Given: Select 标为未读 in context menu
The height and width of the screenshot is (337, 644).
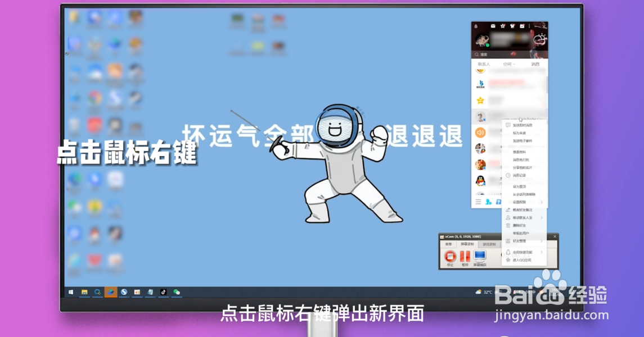Looking at the screenshot, I should pyautogui.click(x=525, y=133).
